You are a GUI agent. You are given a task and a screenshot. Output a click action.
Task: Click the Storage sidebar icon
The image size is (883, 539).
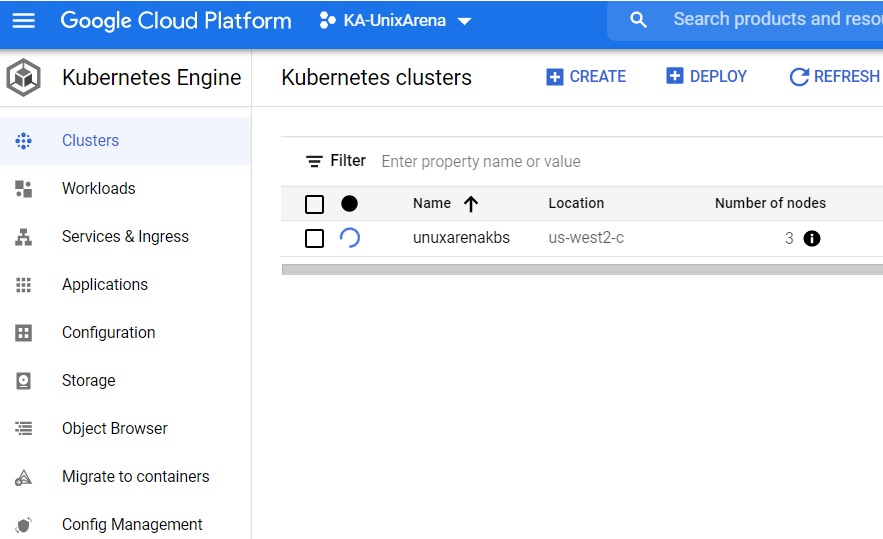pos(23,381)
